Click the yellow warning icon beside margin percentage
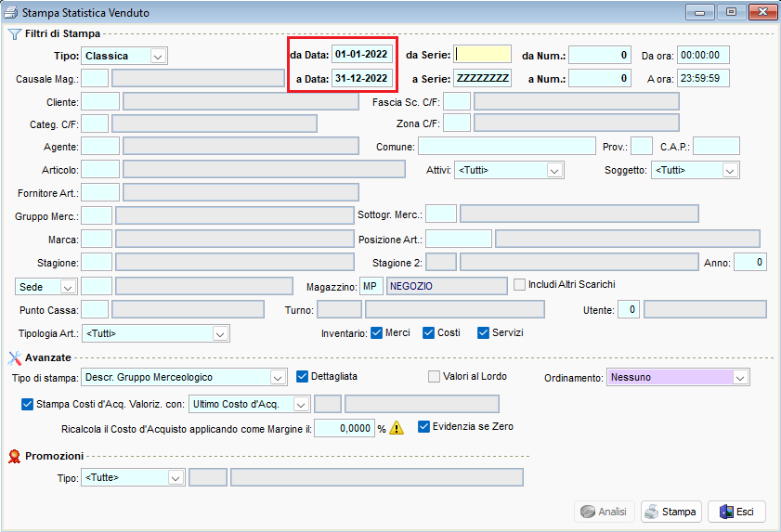The height and width of the screenshot is (532, 781). pyautogui.click(x=397, y=428)
